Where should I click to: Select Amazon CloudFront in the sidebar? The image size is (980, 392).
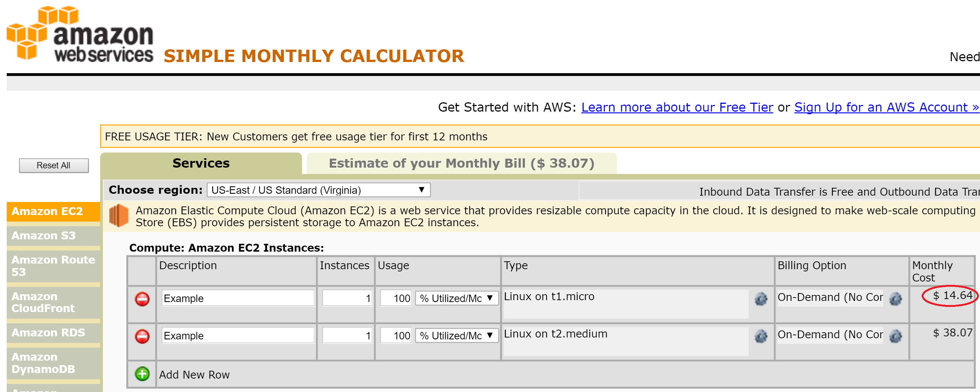click(53, 302)
